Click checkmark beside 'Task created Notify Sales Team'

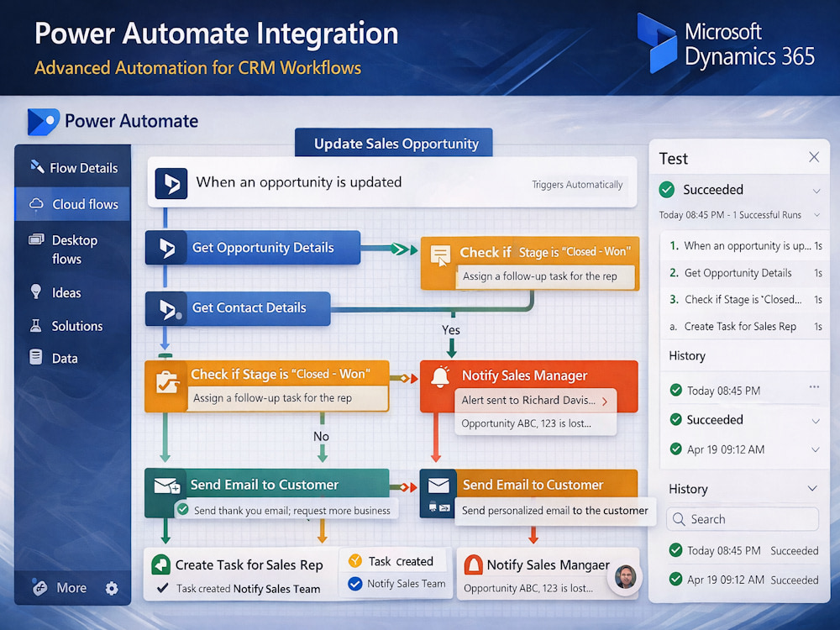point(163,588)
